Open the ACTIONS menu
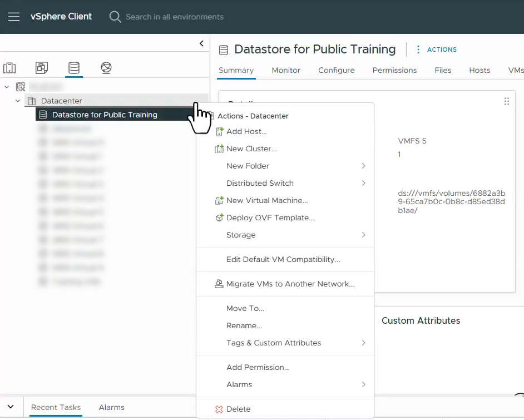 (x=442, y=50)
